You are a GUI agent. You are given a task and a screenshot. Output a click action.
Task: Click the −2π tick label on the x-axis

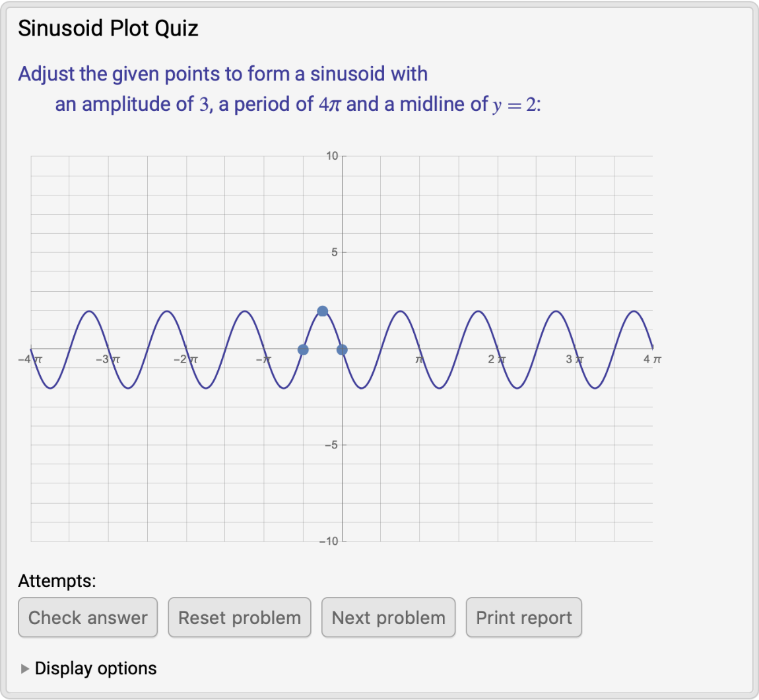185,360
